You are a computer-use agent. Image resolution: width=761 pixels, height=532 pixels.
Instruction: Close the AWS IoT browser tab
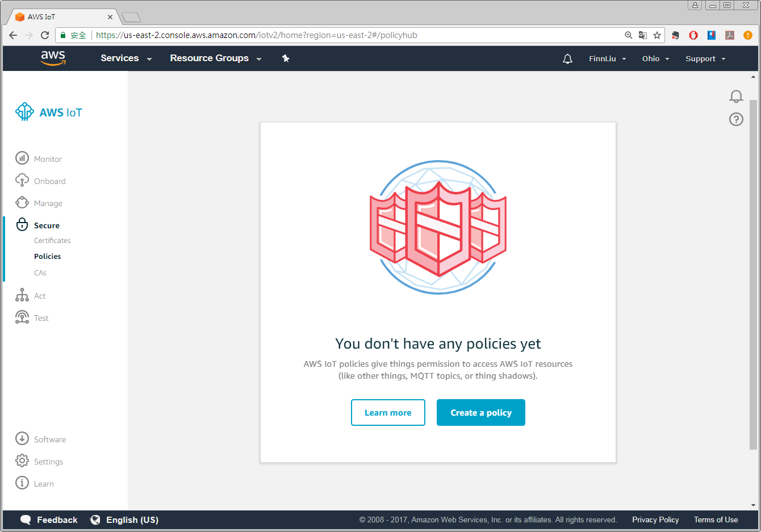(110, 17)
